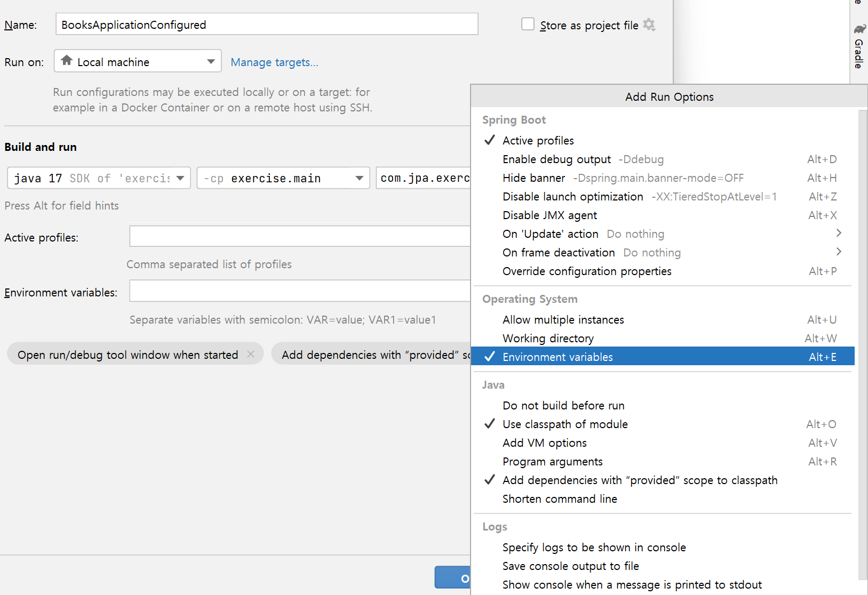Toggle Add dependencies with "provided" scope option
Viewport: 868px width, 595px height.
663,480
